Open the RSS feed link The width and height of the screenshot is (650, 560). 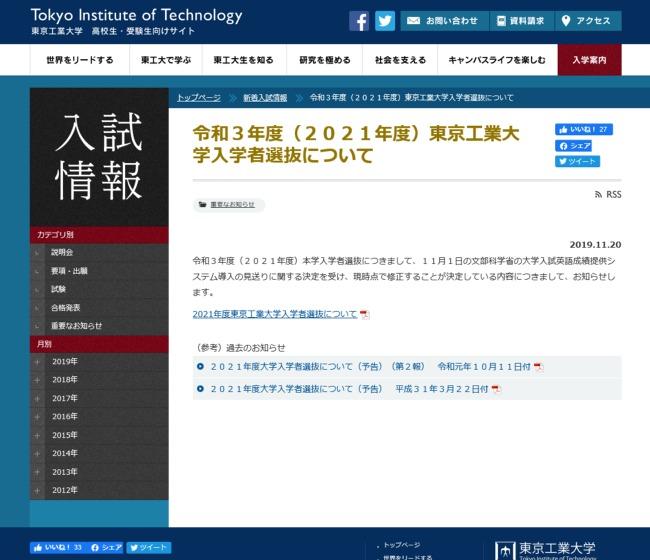tap(608, 194)
